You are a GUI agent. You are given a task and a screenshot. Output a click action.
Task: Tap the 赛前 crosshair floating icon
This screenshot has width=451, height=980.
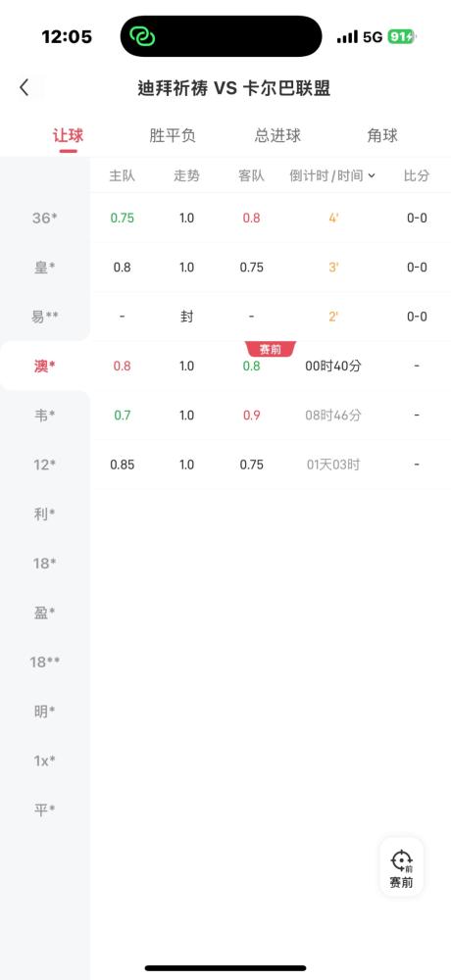(401, 867)
